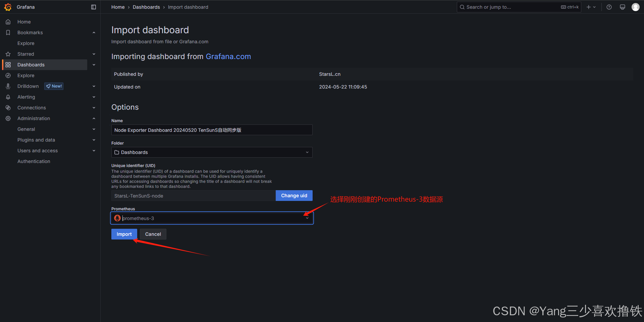Open Plugins and data menu item
Image resolution: width=644 pixels, height=322 pixels.
tap(36, 140)
